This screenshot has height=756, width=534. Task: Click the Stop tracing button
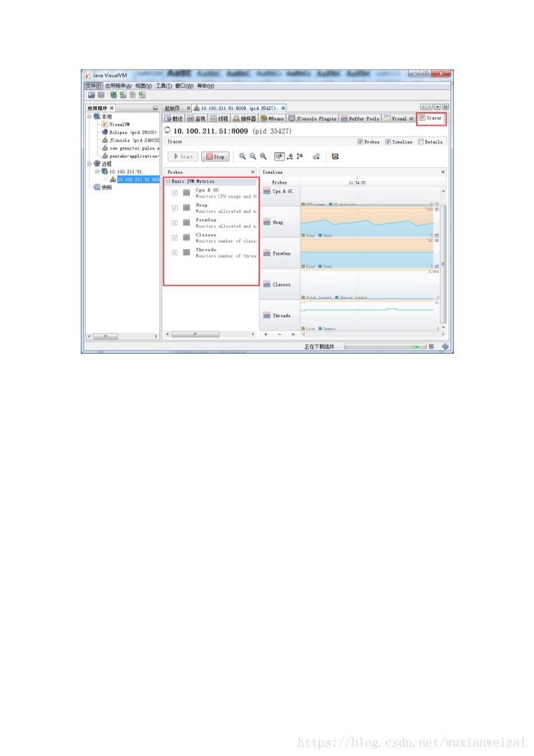[x=215, y=157]
